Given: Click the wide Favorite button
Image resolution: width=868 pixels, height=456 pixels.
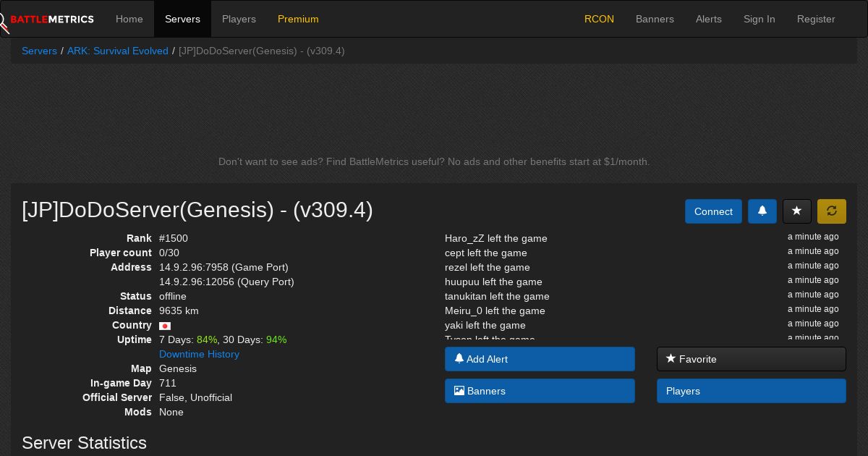Looking at the screenshot, I should [x=752, y=359].
